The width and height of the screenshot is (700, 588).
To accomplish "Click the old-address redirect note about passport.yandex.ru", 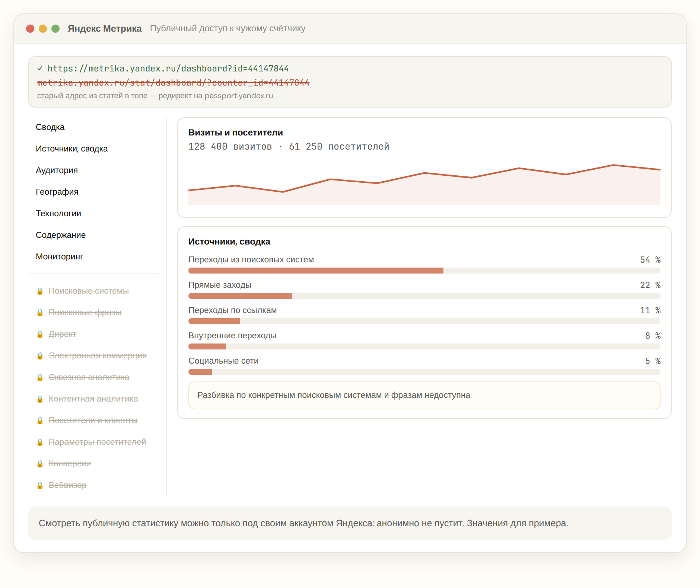I will pyautogui.click(x=155, y=96).
